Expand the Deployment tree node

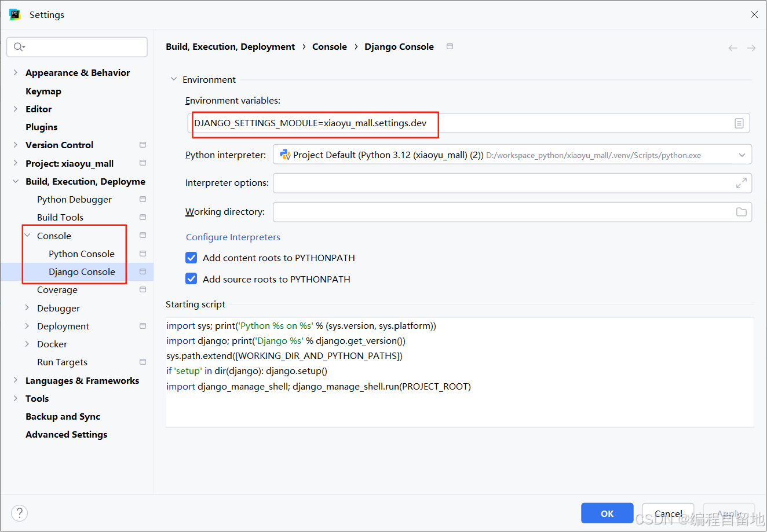[27, 326]
